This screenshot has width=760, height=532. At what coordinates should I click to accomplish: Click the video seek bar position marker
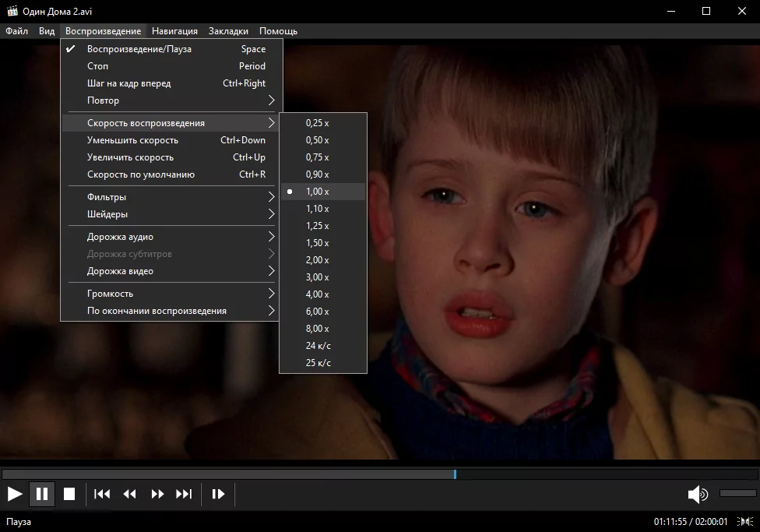pyautogui.click(x=455, y=474)
